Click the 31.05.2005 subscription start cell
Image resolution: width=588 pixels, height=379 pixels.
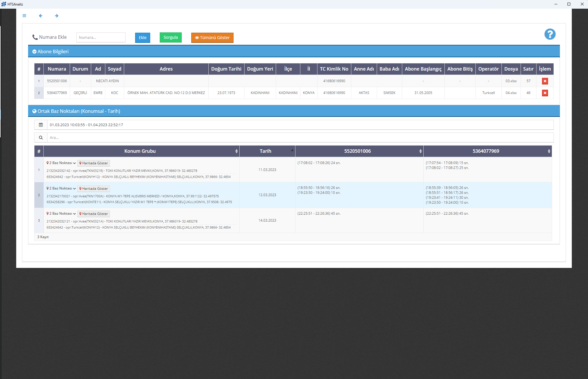tap(423, 93)
